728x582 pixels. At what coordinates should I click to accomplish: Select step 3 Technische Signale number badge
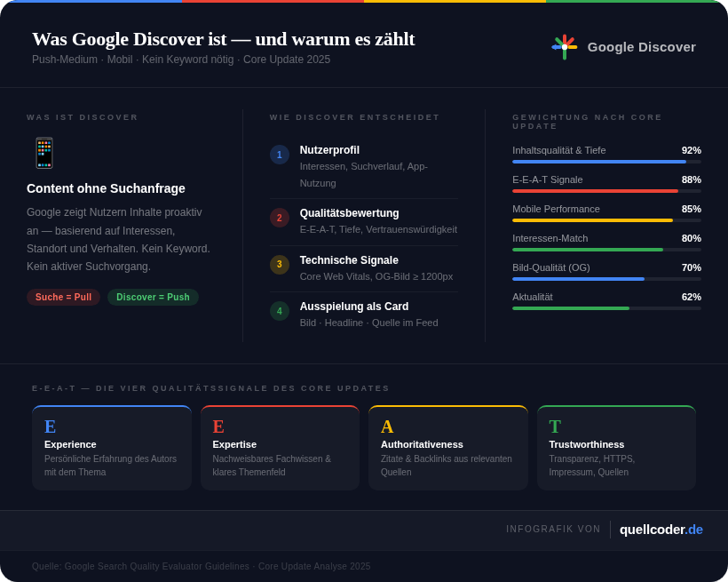280,265
